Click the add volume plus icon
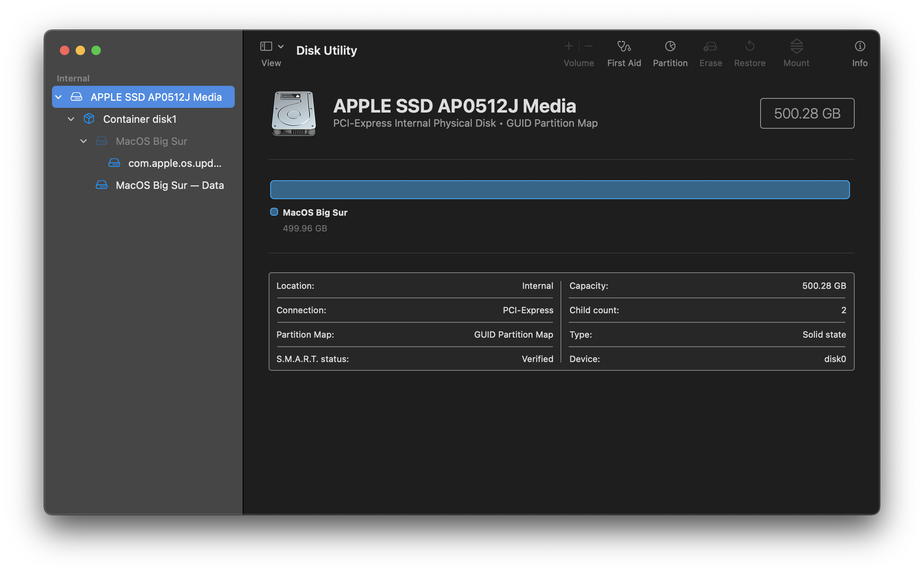The width and height of the screenshot is (924, 573). (568, 46)
